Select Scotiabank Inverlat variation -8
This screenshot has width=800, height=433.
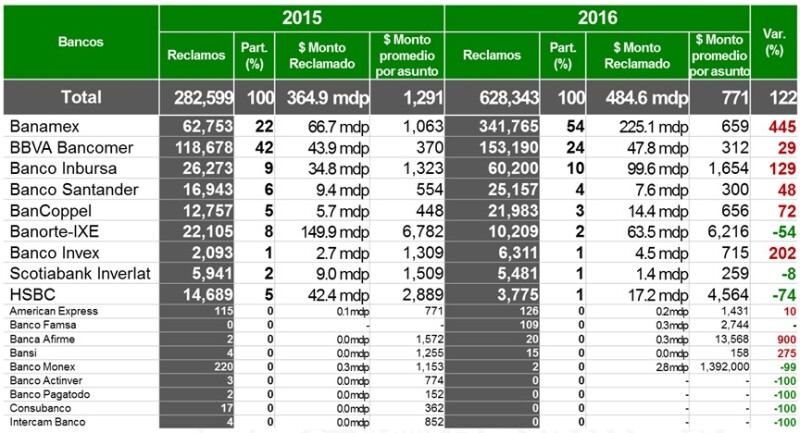[788, 274]
